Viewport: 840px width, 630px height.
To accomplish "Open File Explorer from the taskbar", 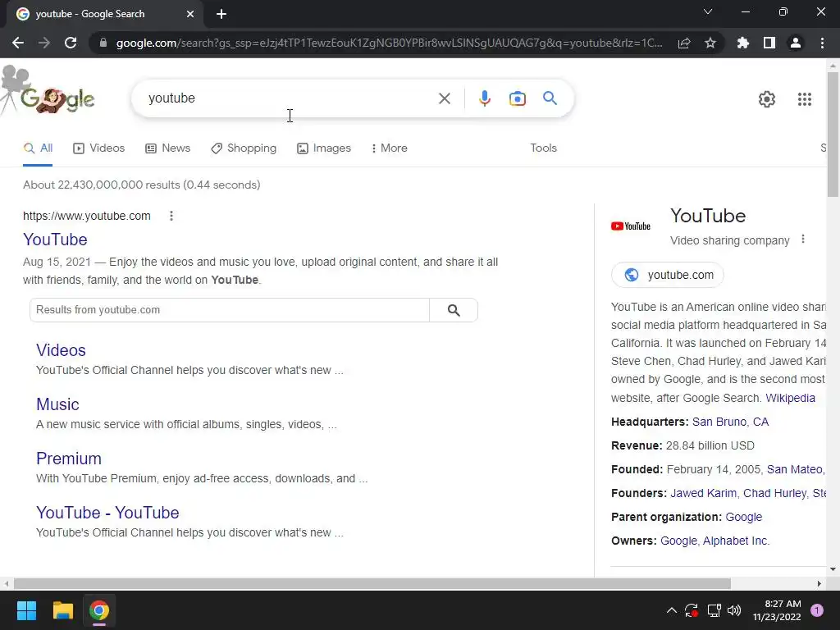I will pos(62,610).
